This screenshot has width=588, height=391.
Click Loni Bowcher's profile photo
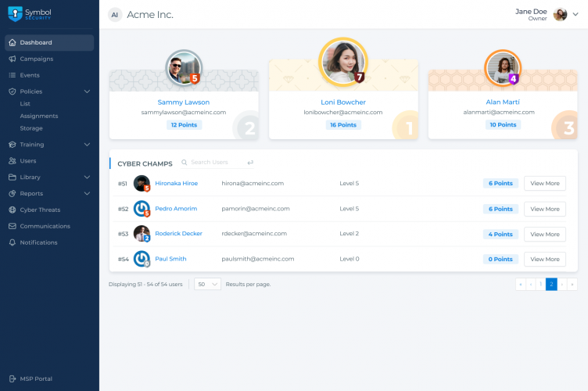[343, 62]
